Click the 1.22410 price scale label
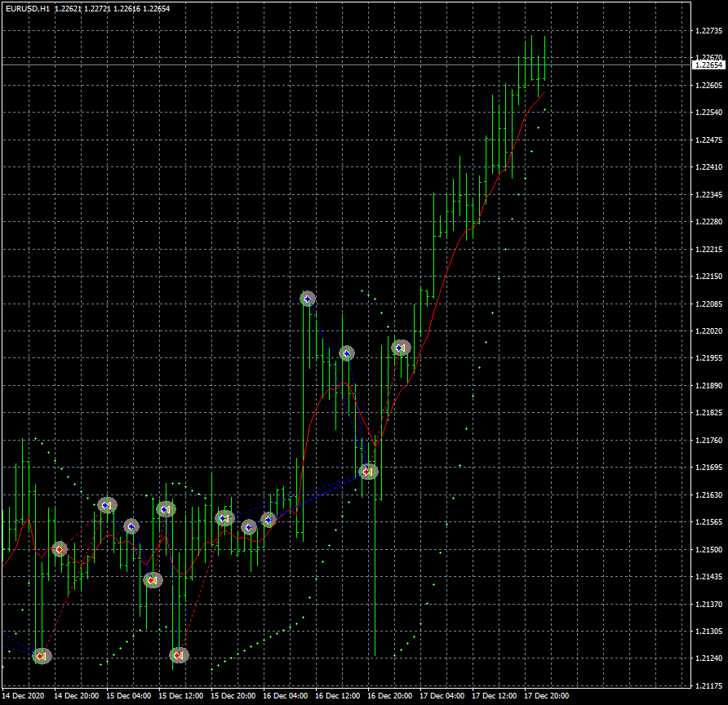Screen dimensions: 728x705 [x=709, y=167]
